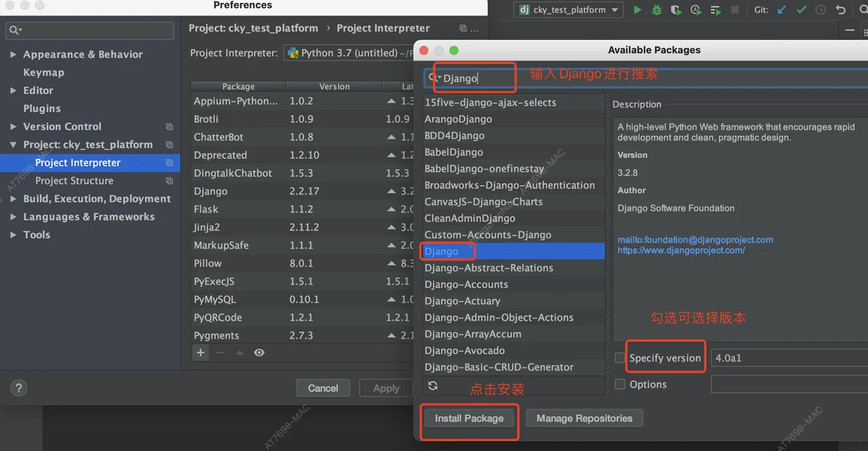Click the Django package search field
868x451 pixels.
click(645, 77)
